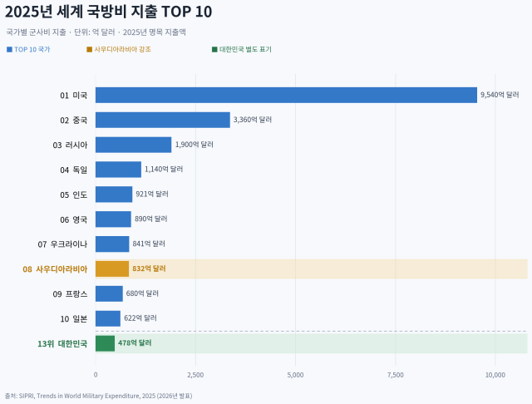This screenshot has height=404, width=532.
Task: Click the 영국 bar
Action: 113,219
